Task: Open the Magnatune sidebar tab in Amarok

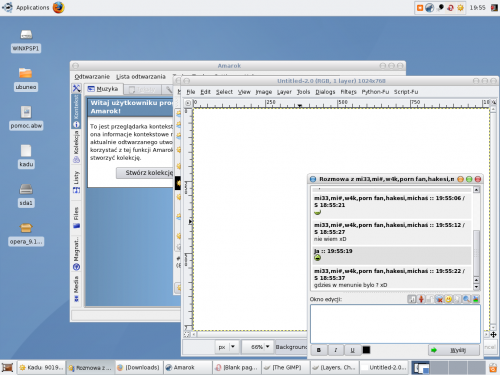Action: pyautogui.click(x=76, y=253)
